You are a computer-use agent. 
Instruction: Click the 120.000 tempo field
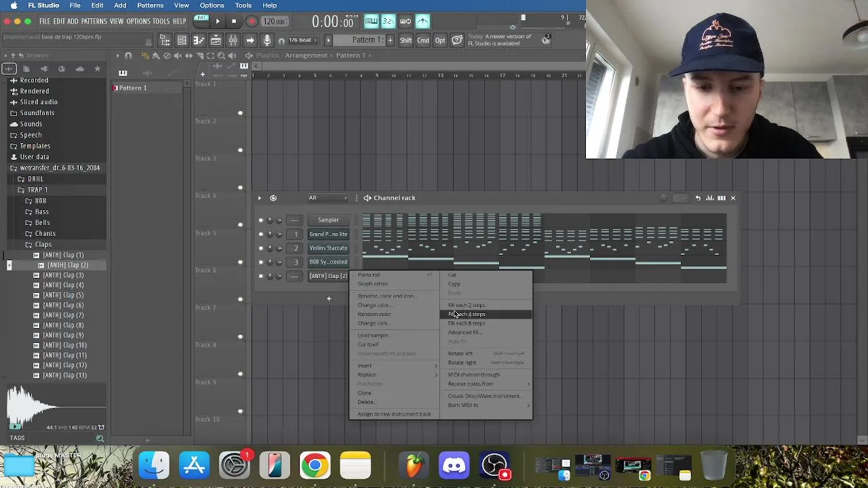tap(274, 22)
